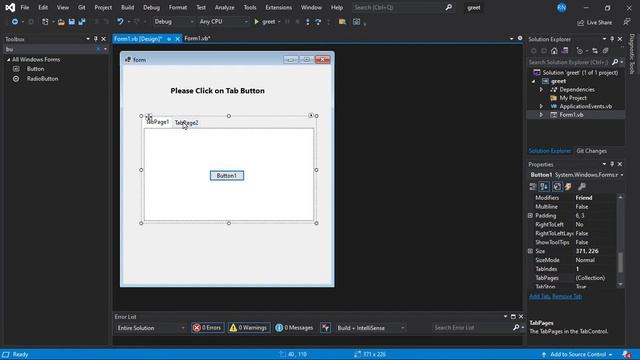Click the Events lightning icon in Properties
This screenshot has height=360, width=640.
pyautogui.click(x=568, y=187)
